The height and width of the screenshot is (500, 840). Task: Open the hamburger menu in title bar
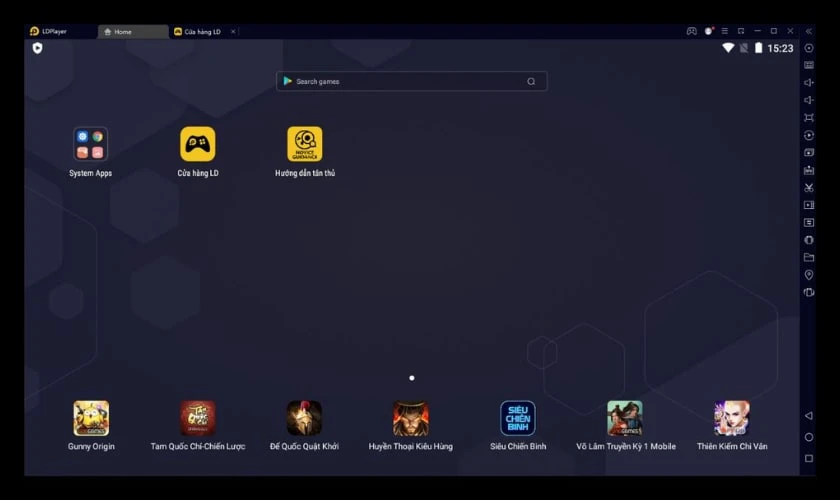click(725, 32)
